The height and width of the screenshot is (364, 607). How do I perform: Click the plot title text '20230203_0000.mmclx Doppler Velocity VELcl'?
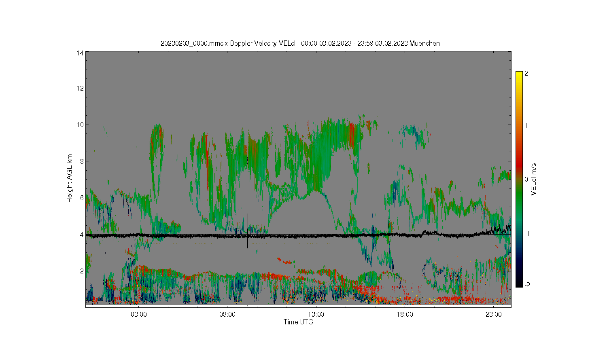click(x=228, y=44)
